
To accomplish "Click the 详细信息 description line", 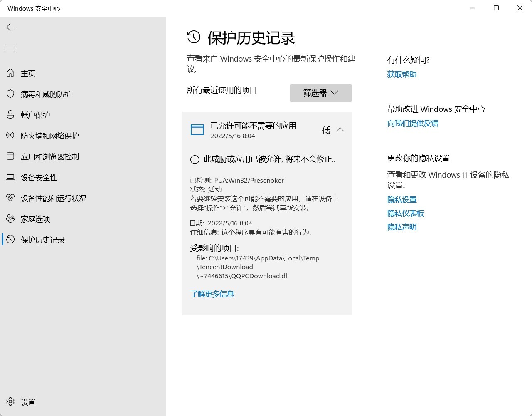I will click(x=252, y=233).
